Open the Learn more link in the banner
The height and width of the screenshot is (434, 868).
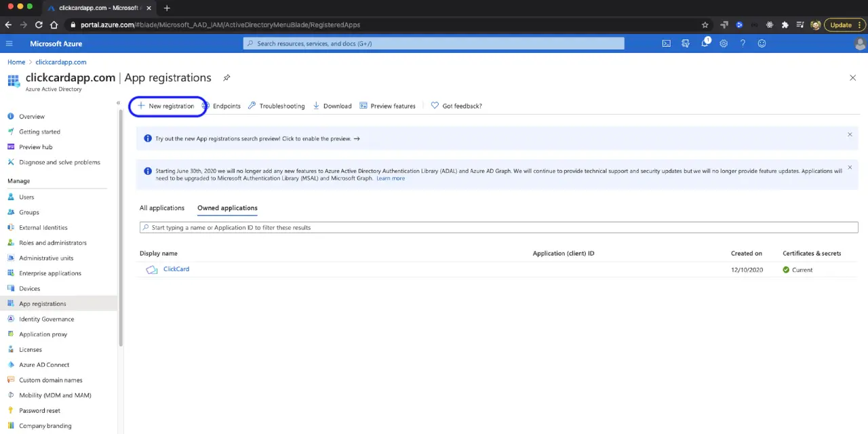pos(390,178)
